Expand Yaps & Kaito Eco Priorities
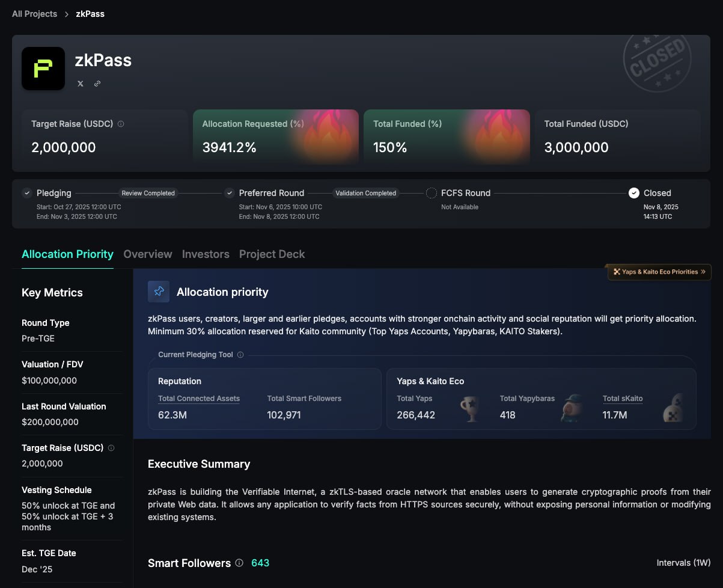Screen dimensions: 723x588 point(659,272)
